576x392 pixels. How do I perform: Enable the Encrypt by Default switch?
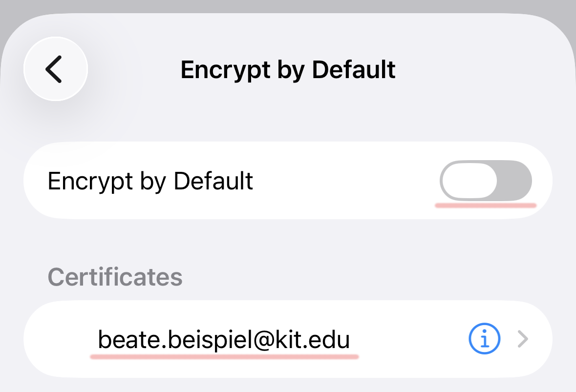[x=486, y=181]
